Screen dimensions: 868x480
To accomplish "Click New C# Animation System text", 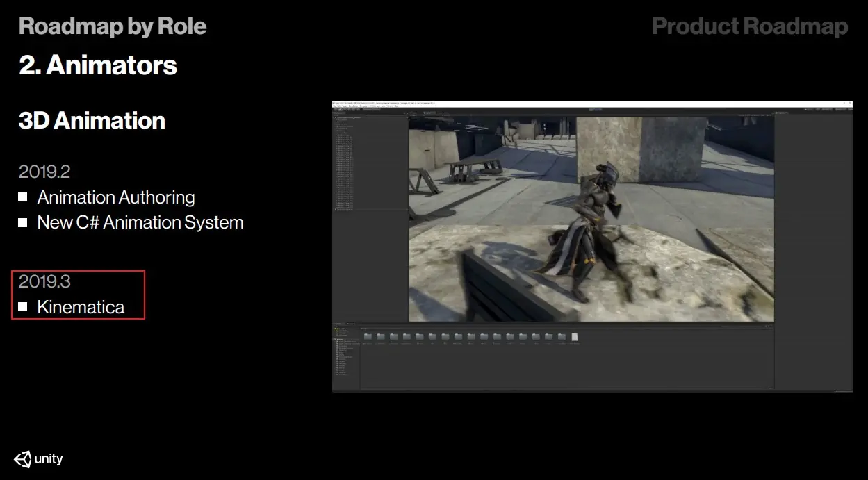I will point(140,222).
